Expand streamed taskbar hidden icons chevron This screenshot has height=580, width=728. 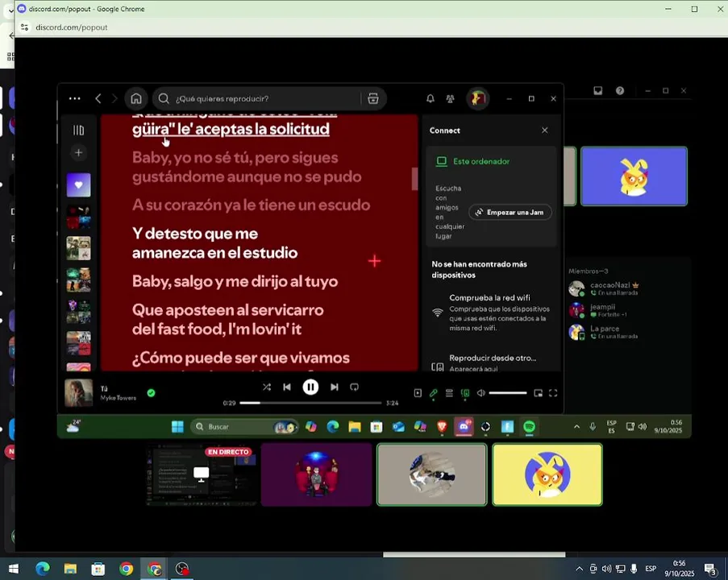pos(576,426)
